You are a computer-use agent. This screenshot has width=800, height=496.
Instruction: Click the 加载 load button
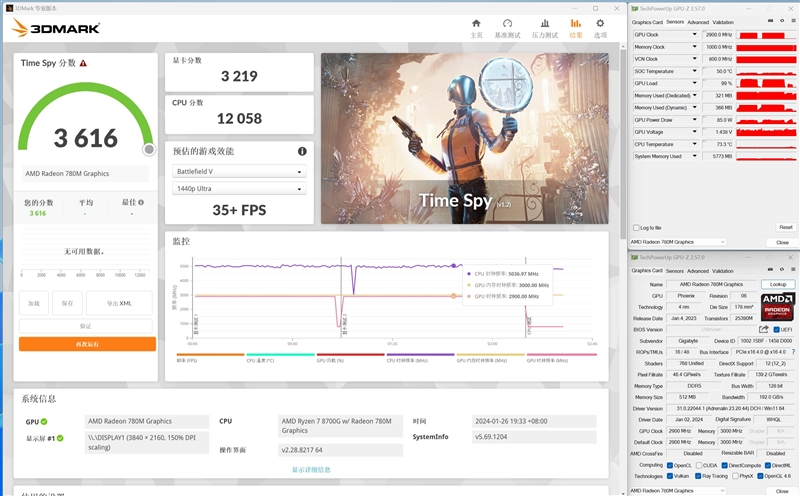(34, 303)
